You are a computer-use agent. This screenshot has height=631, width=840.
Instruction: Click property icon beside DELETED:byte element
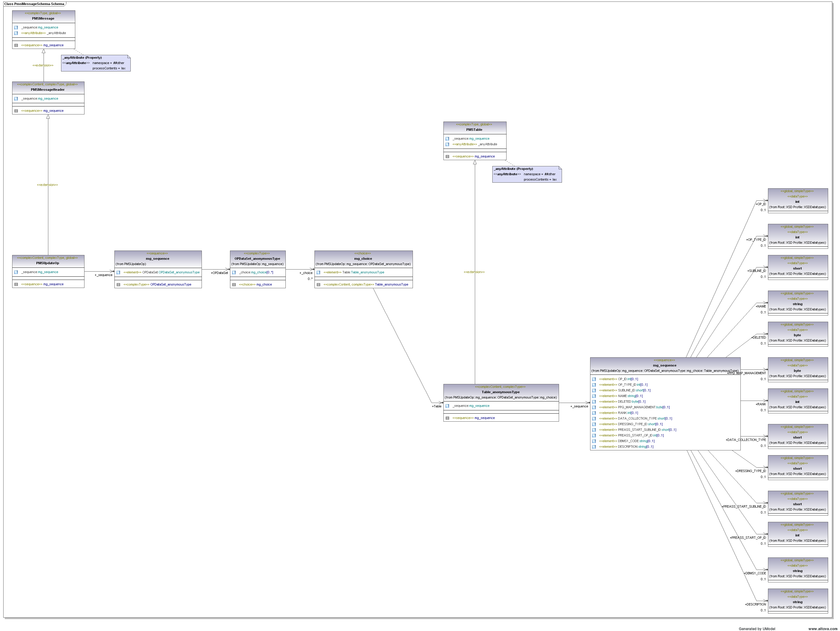tap(594, 401)
